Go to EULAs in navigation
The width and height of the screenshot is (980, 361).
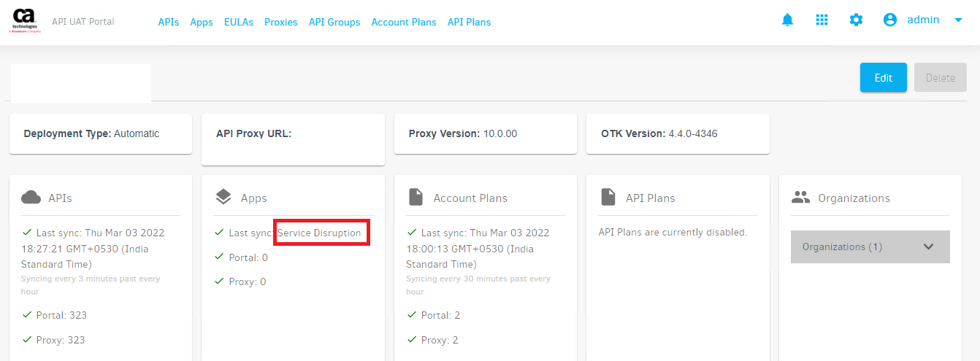pos(239,22)
